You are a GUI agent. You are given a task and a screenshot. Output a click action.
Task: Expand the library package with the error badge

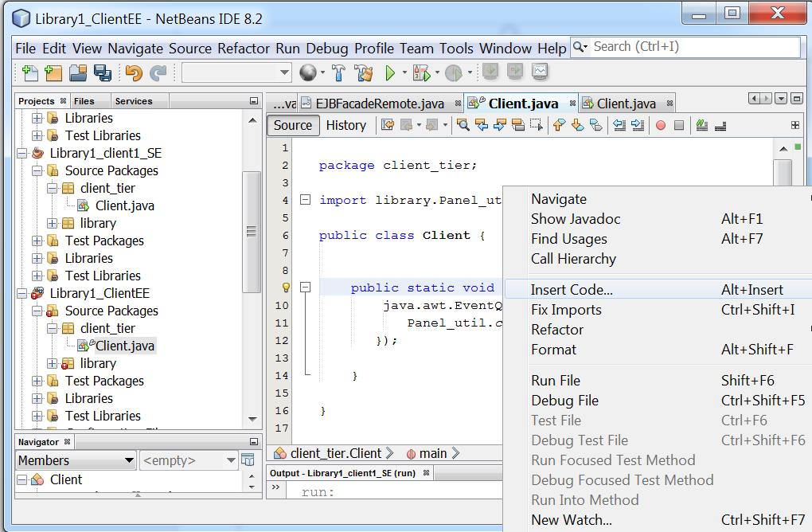tap(52, 364)
